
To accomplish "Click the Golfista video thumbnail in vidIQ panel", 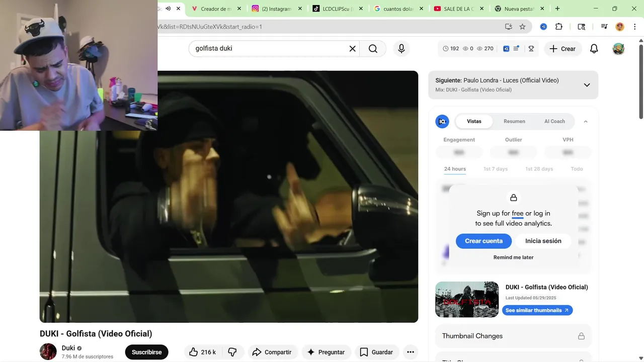I will point(467,299).
